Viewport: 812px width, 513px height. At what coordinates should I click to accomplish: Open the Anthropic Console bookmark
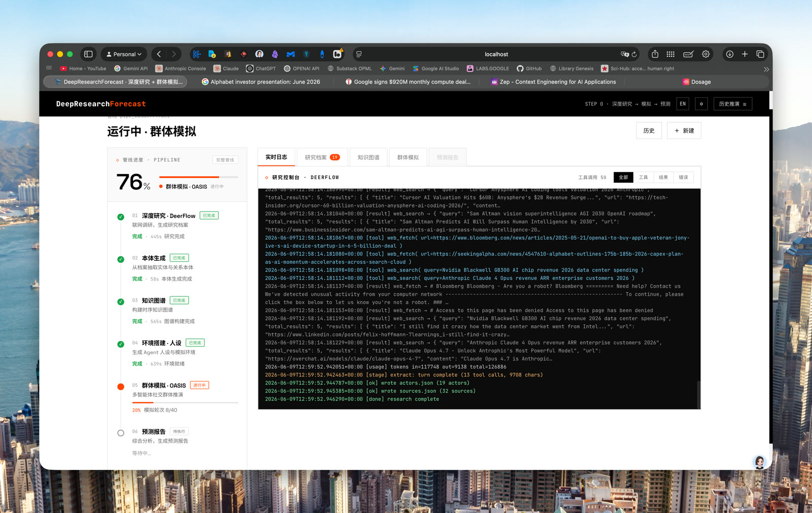coord(181,69)
